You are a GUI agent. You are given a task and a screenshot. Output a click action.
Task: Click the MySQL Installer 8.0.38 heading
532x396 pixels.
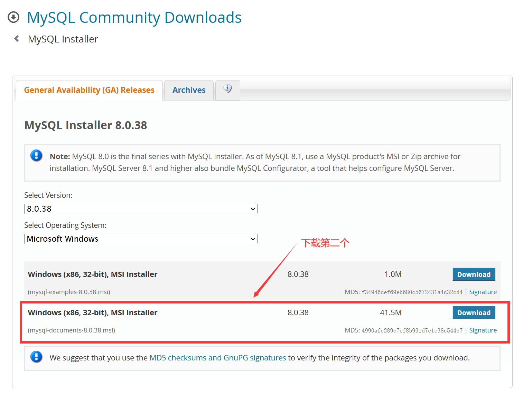(86, 125)
